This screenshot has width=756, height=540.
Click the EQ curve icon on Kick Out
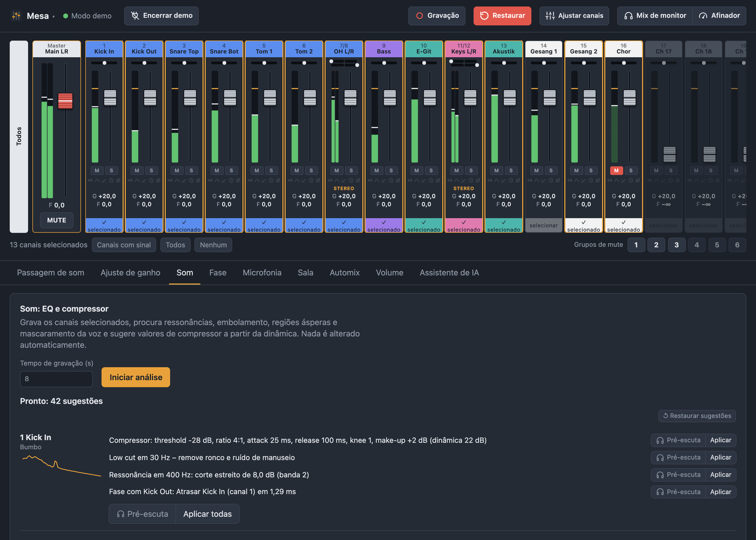tap(137, 180)
